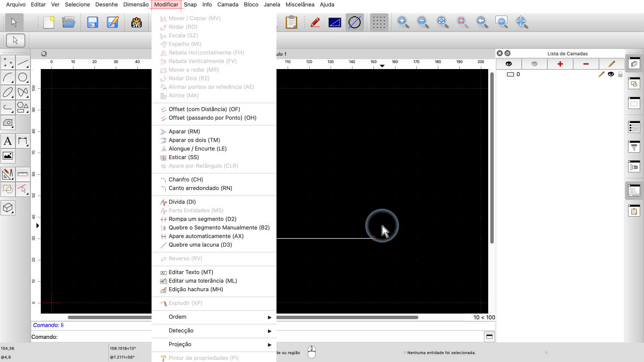Select the circle drawing tool
The height and width of the screenshot is (362, 644).
[23, 78]
